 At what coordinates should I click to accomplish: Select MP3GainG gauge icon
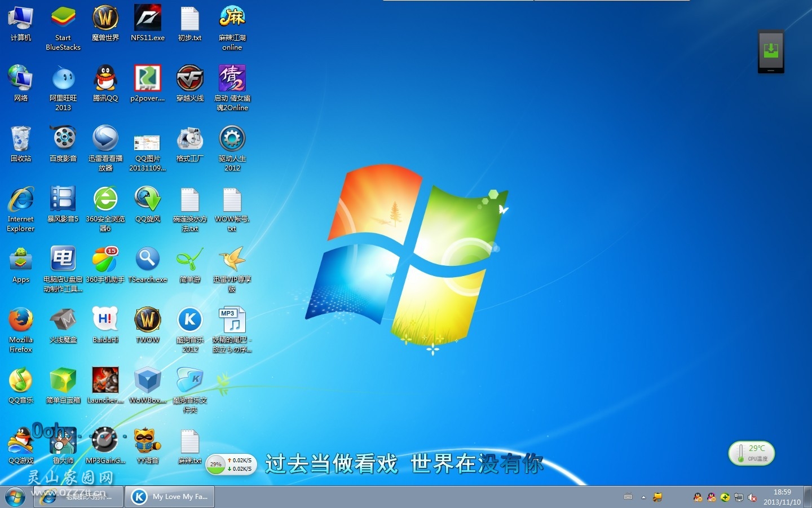(105, 446)
